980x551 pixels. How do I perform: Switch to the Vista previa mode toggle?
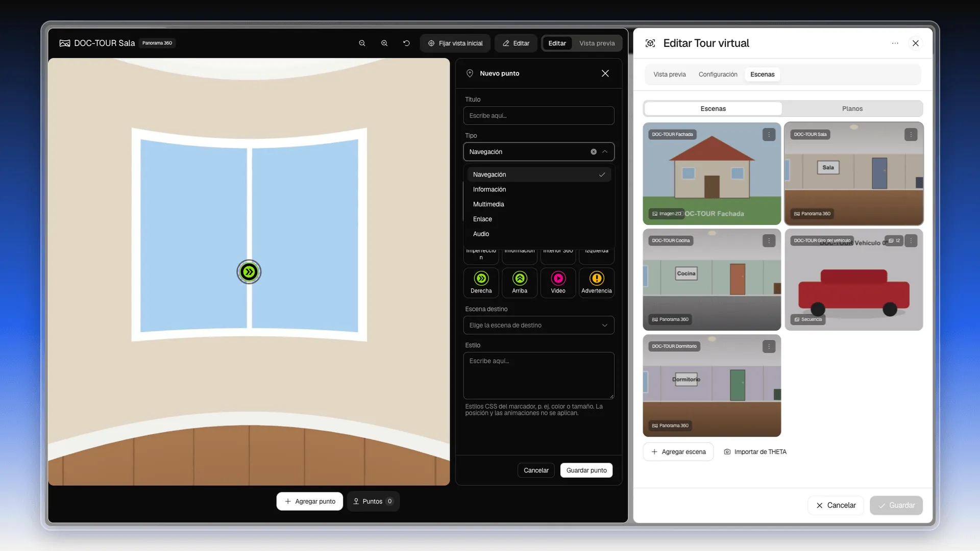click(x=597, y=43)
